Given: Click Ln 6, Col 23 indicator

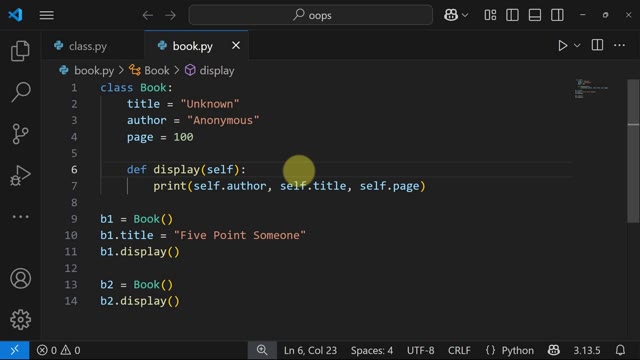Looking at the screenshot, I should (x=310, y=350).
